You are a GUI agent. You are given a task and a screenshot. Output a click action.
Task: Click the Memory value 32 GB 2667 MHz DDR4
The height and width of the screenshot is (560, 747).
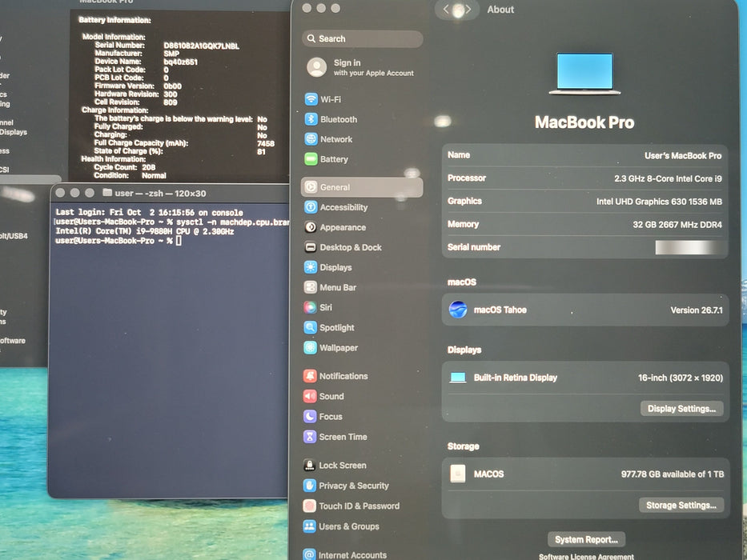677,224
